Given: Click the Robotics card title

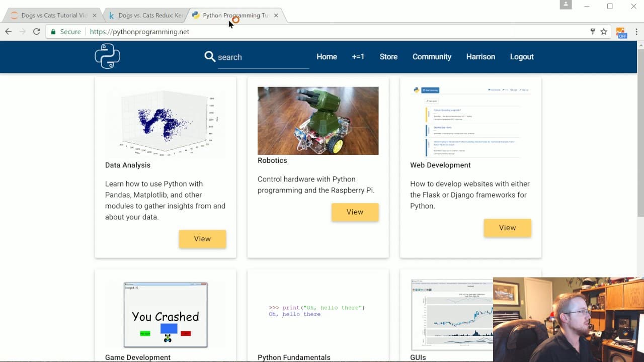Looking at the screenshot, I should pyautogui.click(x=272, y=160).
